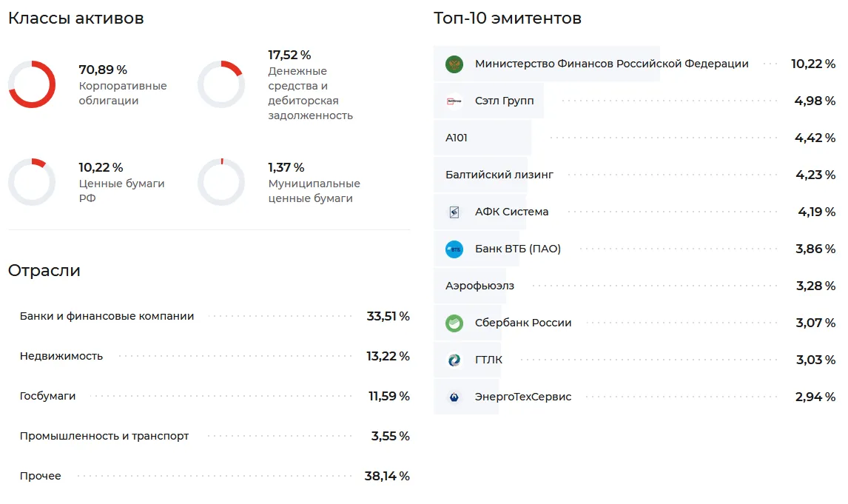Click the Сэтл Групп logo icon
Image resolution: width=848 pixels, height=504 pixels.
(454, 101)
